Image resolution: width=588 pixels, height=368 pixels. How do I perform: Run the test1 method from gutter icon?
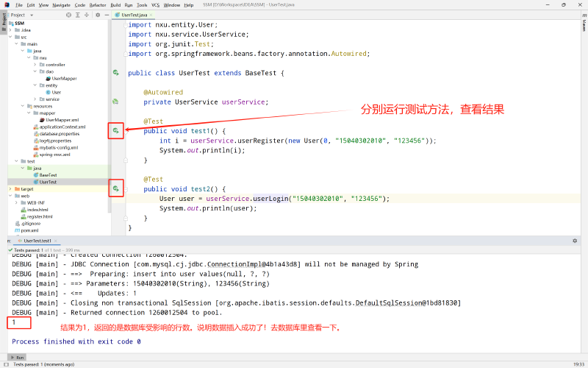pyautogui.click(x=116, y=131)
